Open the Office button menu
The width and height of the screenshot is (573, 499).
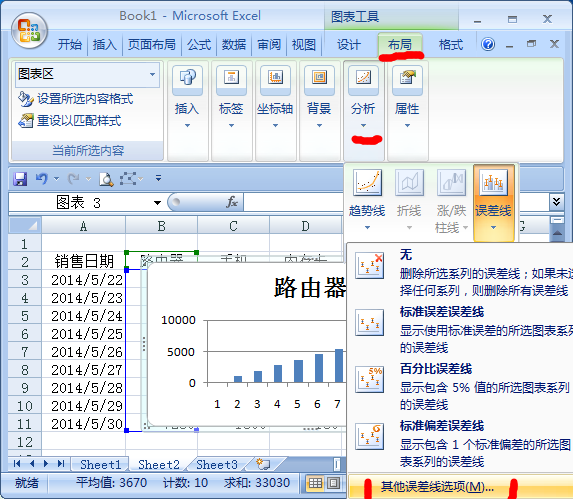[x=29, y=31]
